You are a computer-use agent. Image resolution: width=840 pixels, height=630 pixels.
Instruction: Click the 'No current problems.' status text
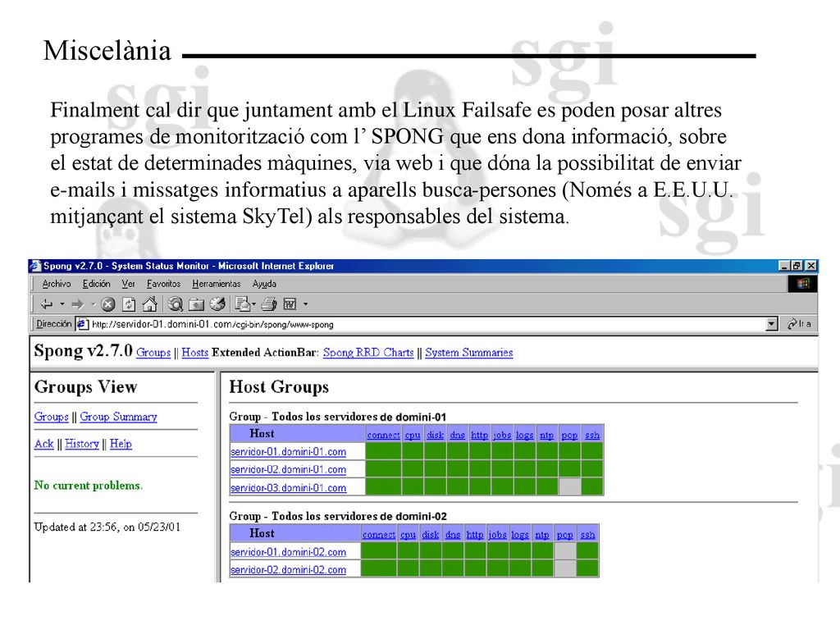point(89,486)
